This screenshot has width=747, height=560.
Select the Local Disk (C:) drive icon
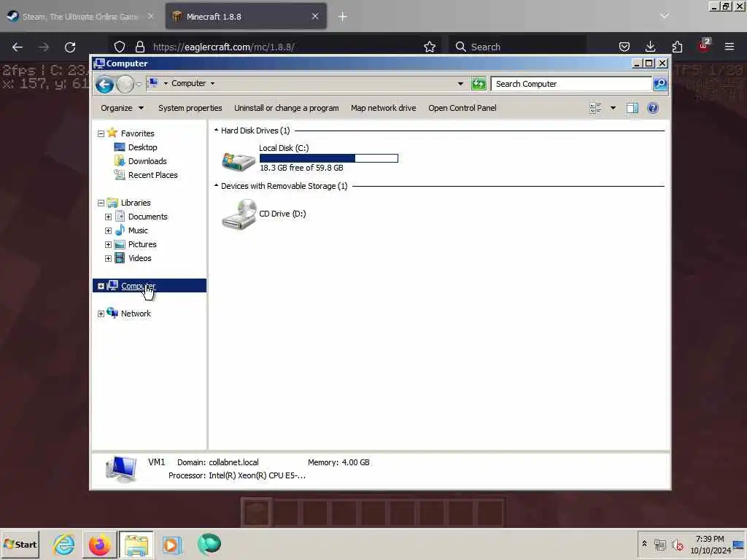click(239, 161)
